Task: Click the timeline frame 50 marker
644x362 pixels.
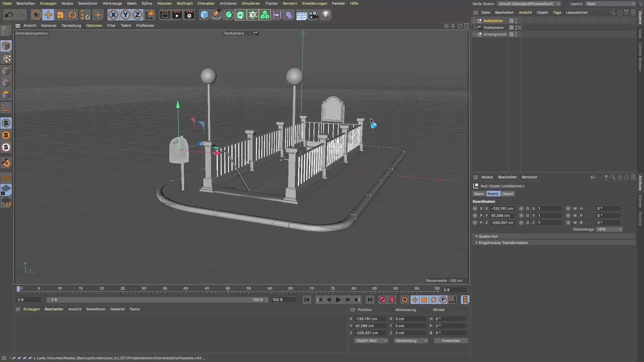Action: (x=228, y=289)
